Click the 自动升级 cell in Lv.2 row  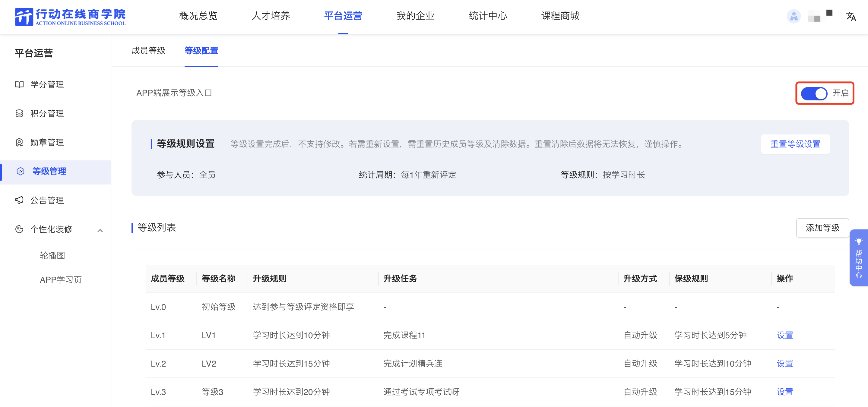pyautogui.click(x=641, y=364)
